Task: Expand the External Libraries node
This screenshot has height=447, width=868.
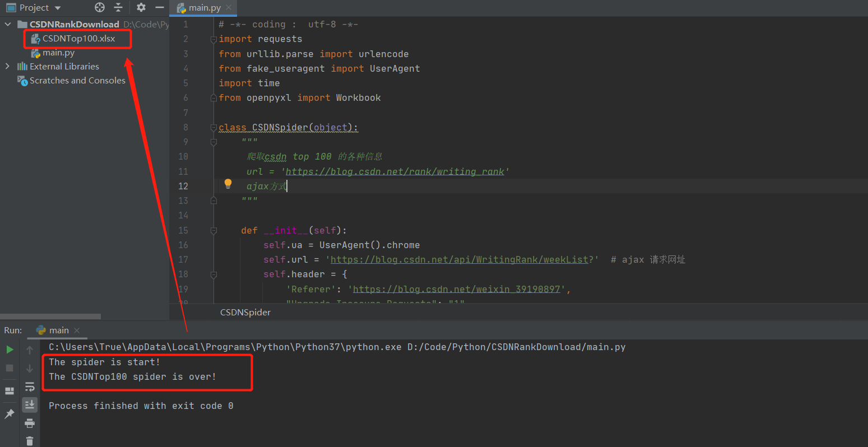Action: pyautogui.click(x=8, y=66)
